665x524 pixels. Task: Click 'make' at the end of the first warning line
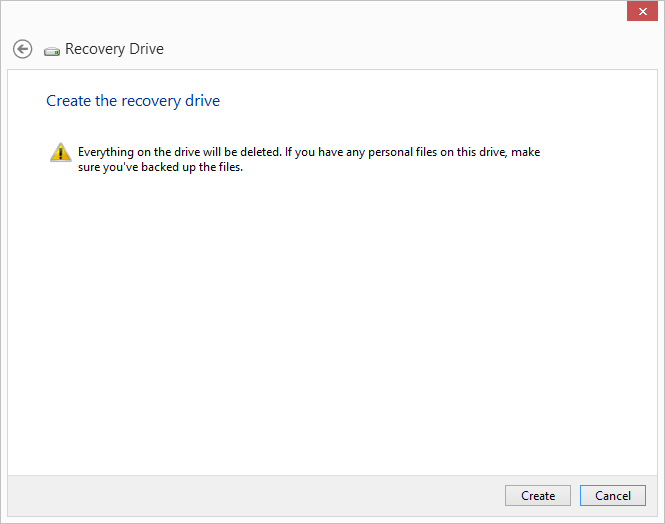pos(525,152)
